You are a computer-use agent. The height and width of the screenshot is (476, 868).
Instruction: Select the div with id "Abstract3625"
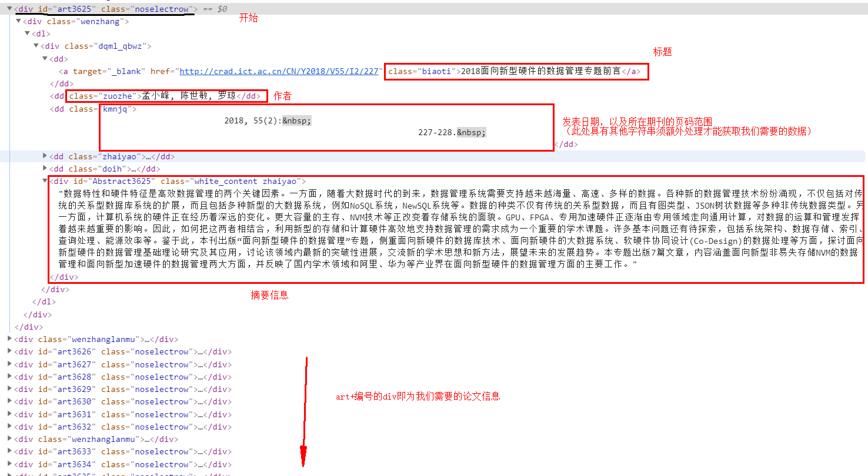(176, 181)
